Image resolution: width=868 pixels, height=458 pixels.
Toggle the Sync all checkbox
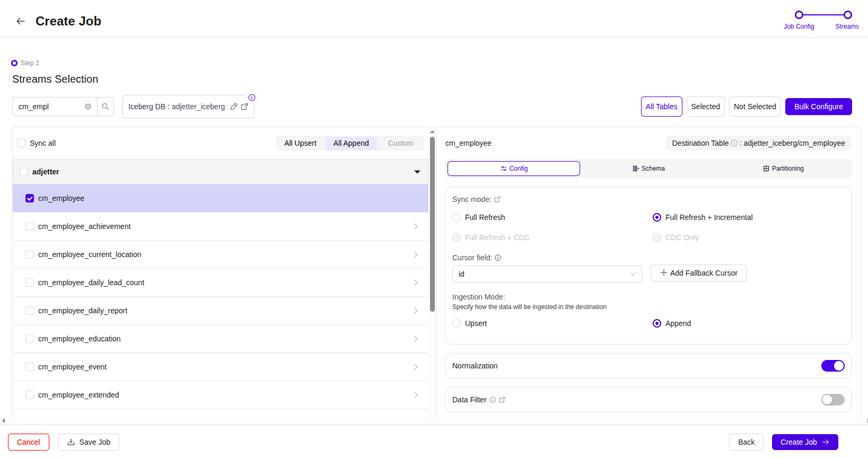21,143
